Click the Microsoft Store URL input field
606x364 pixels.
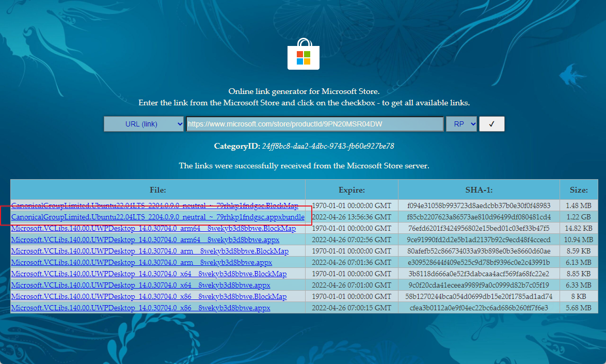pyautogui.click(x=314, y=124)
